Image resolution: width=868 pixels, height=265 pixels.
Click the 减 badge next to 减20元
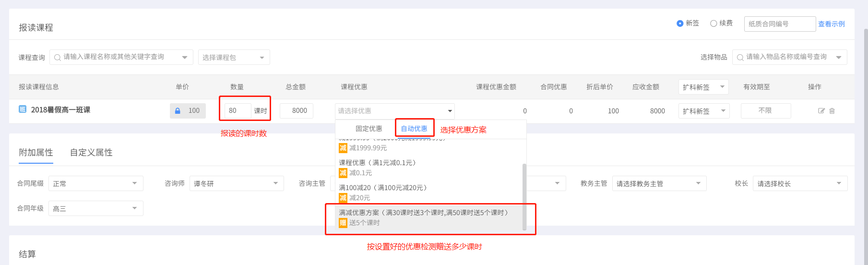coord(343,198)
